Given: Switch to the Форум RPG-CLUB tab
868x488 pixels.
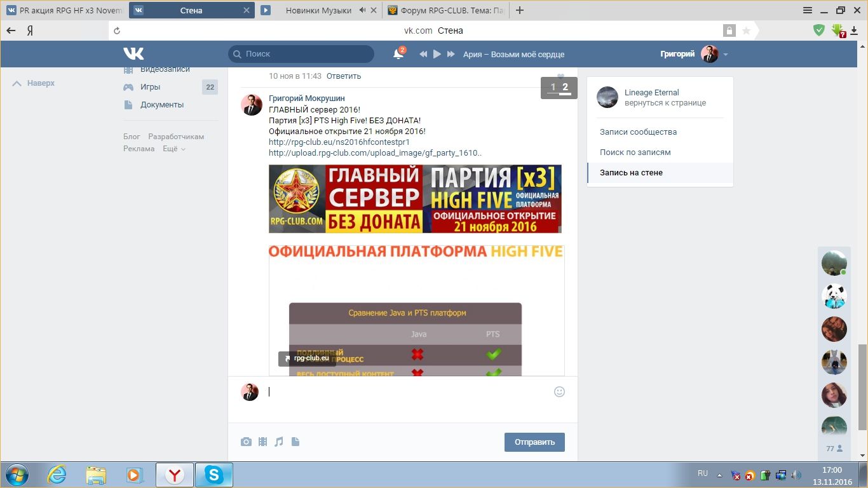Looking at the screenshot, I should (x=446, y=10).
